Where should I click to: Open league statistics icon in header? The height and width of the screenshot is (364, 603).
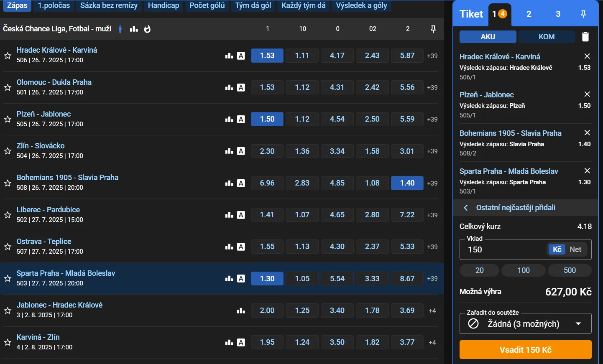(134, 29)
